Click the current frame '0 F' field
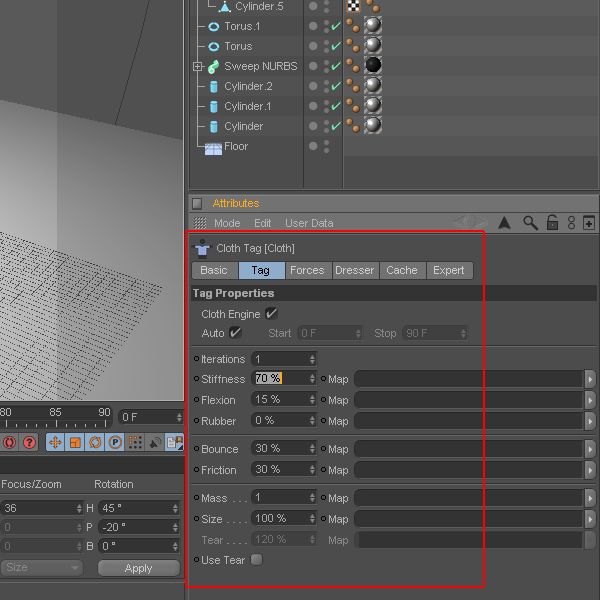The height and width of the screenshot is (600, 600). coord(151,417)
